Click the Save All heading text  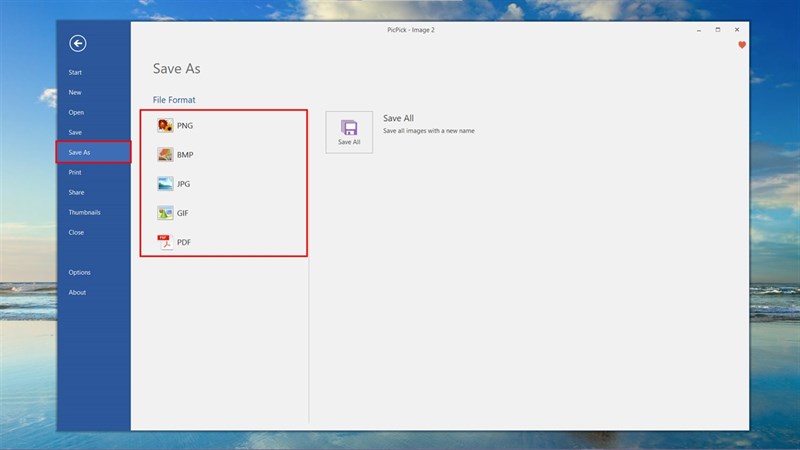pos(398,118)
